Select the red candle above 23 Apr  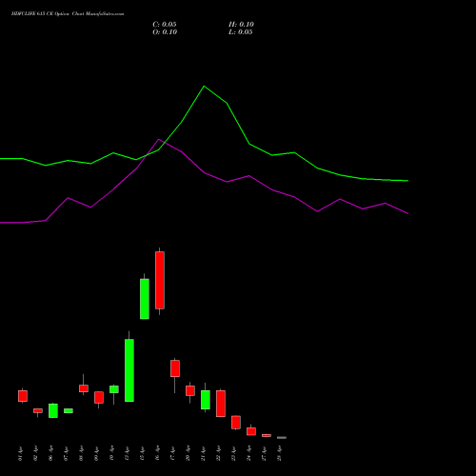pos(236,423)
